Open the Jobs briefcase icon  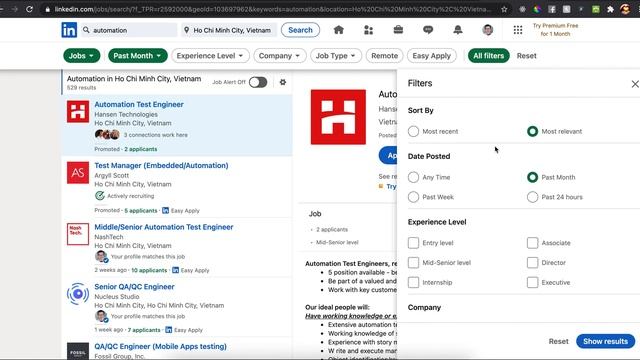pyautogui.click(x=398, y=30)
